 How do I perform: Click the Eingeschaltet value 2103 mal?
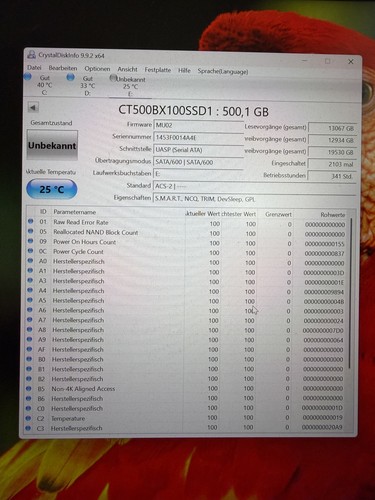(x=332, y=164)
